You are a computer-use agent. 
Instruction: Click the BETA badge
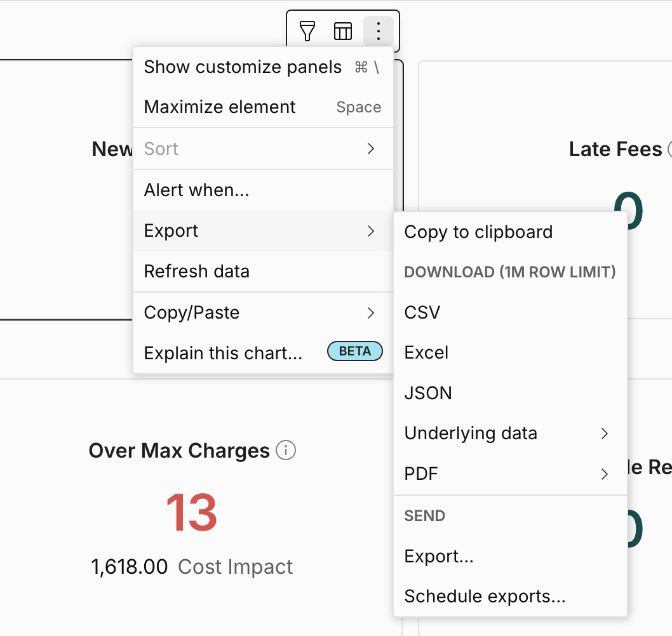point(355,351)
